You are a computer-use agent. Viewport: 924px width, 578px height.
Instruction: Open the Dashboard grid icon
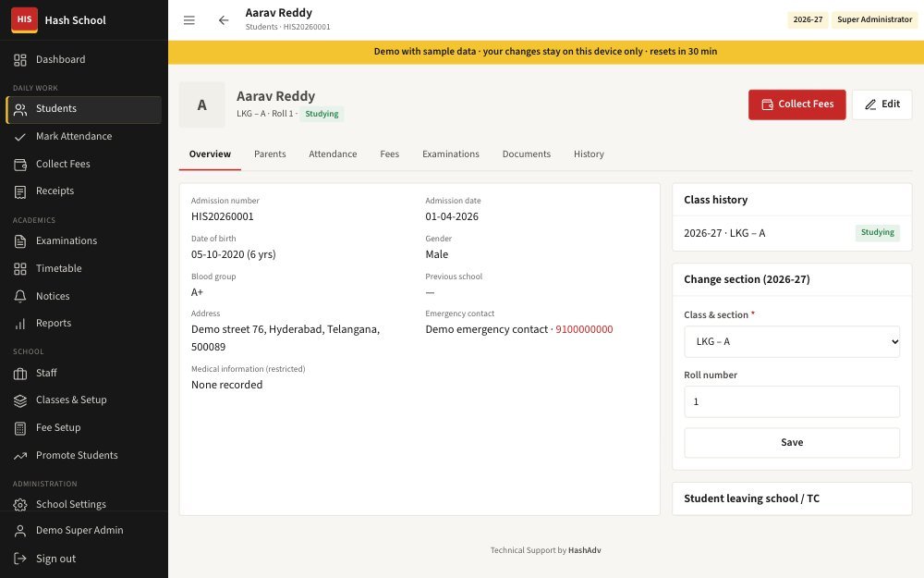tap(20, 59)
